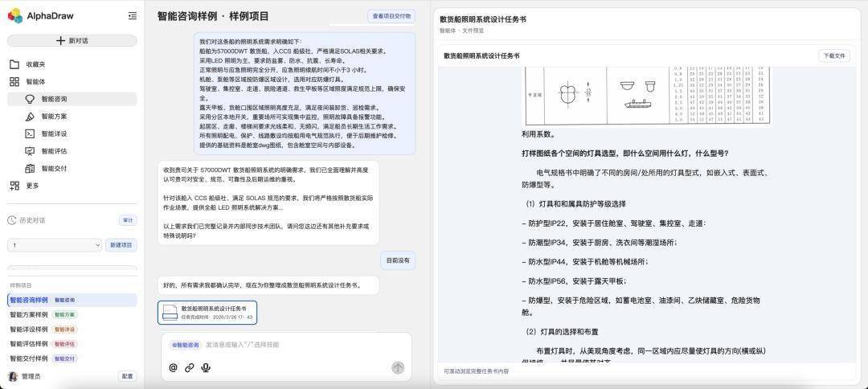Screen dimensions: 868x389
Task: Open 收藏夹 favorites folder in the sidebar
Action: pyautogui.click(x=35, y=64)
